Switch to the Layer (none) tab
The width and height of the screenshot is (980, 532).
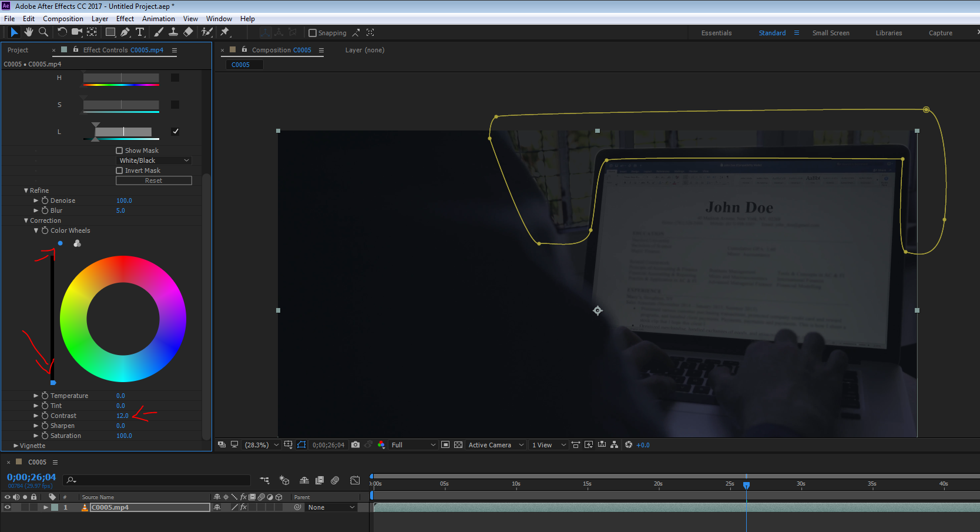365,50
